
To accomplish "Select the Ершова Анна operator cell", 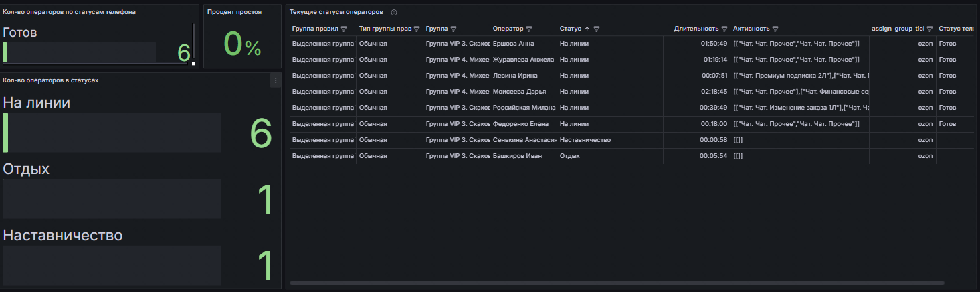I will pyautogui.click(x=513, y=44).
